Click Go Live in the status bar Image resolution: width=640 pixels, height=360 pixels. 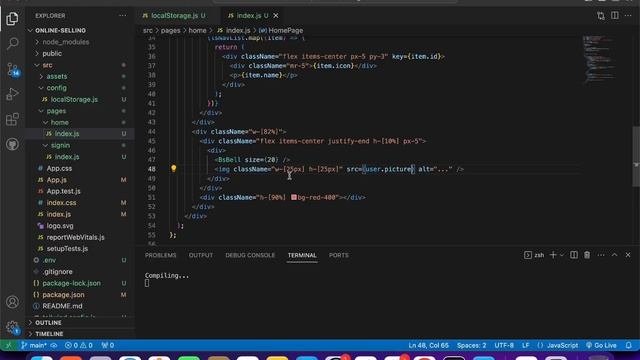pos(601,345)
